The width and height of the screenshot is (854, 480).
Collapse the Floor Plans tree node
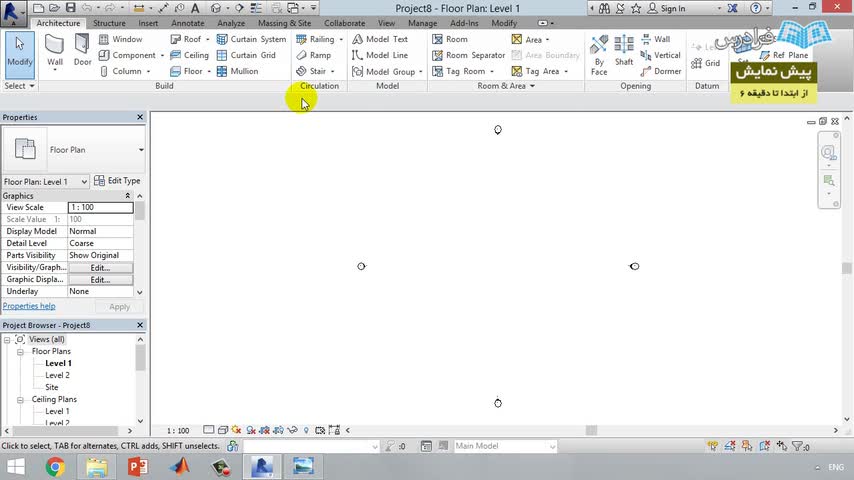pos(20,352)
